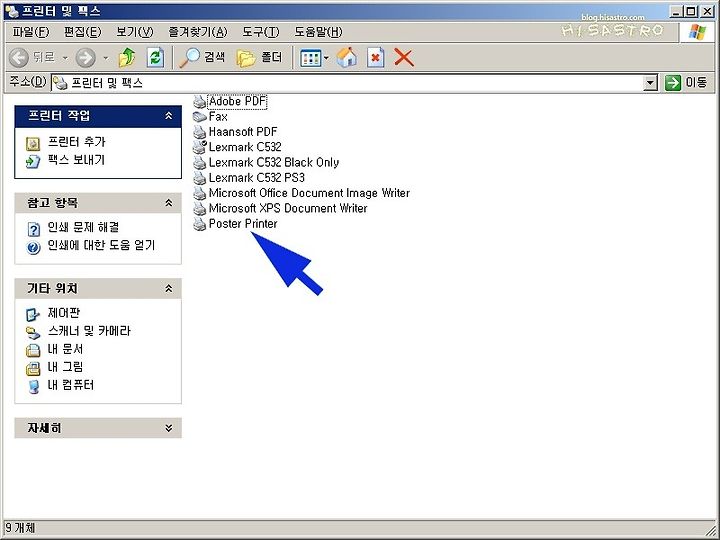The height and width of the screenshot is (540, 720).
Task: Click the window title bar system icon
Action: click(12, 11)
